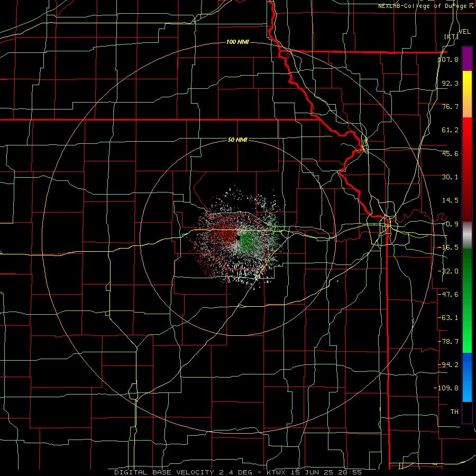Click the 50 NMI range ring label
This screenshot has width=476, height=476.
point(237,140)
